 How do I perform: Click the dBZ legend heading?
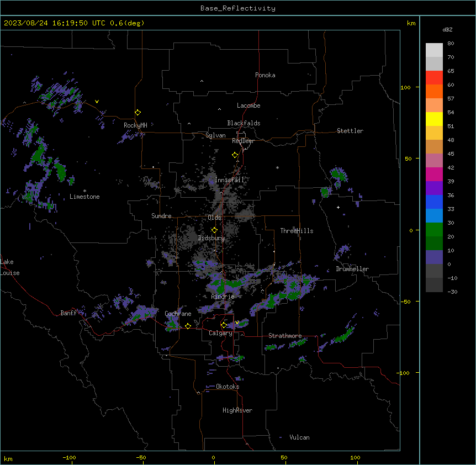(447, 30)
